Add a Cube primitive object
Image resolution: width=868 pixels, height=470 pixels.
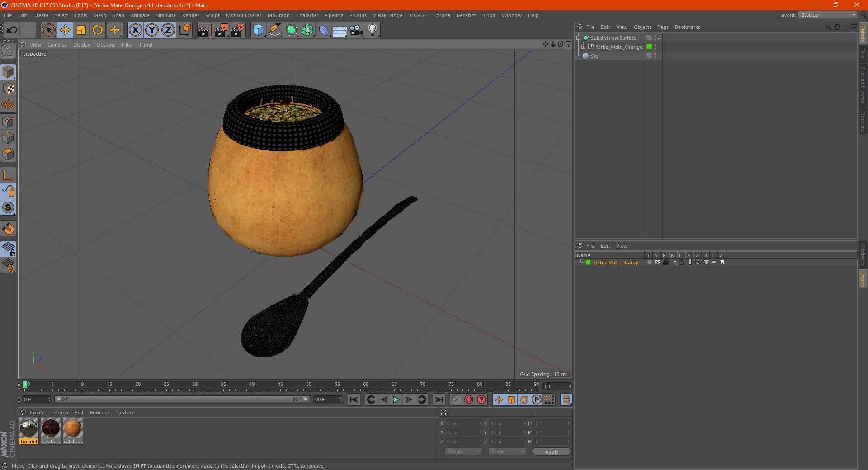[x=258, y=30]
